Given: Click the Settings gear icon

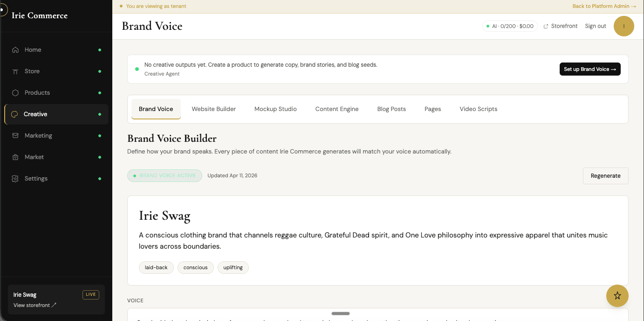Looking at the screenshot, I should click(x=15, y=179).
